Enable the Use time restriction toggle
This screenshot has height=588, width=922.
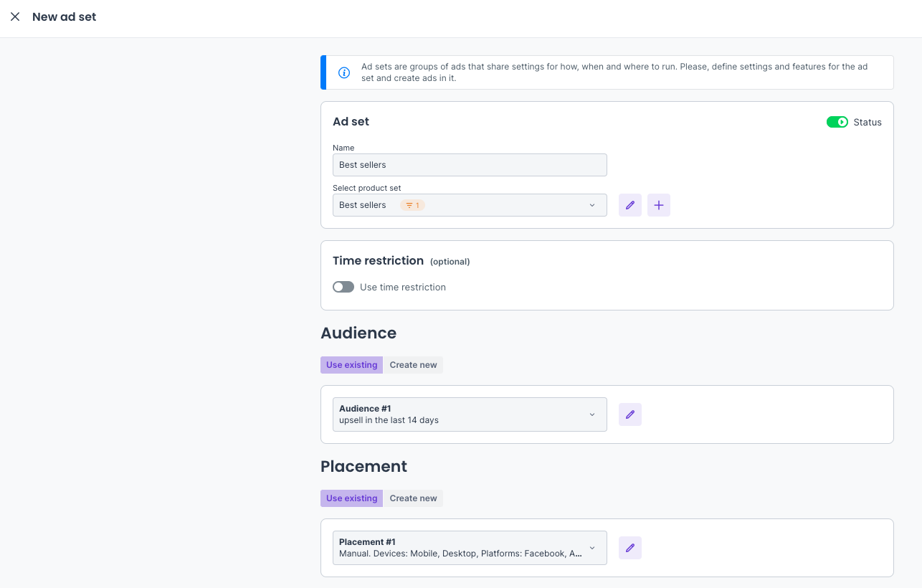(343, 287)
